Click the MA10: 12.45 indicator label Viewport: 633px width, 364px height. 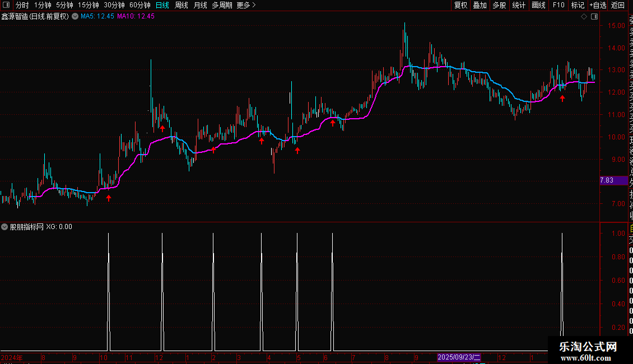(x=136, y=17)
